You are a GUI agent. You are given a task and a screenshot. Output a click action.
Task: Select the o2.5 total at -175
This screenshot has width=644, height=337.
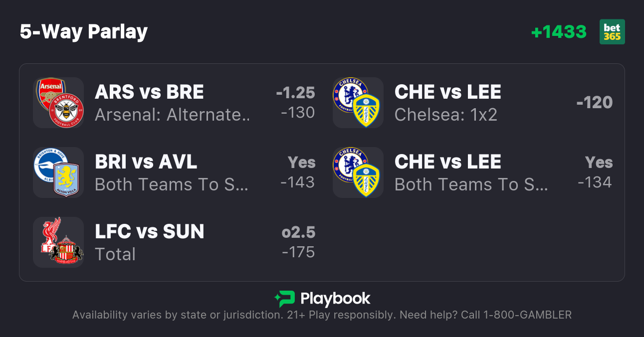tap(298, 242)
